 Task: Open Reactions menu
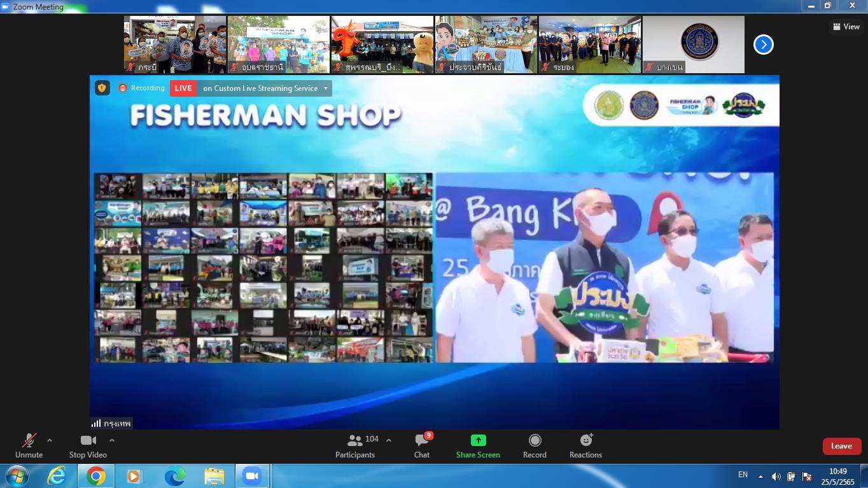coord(585,446)
